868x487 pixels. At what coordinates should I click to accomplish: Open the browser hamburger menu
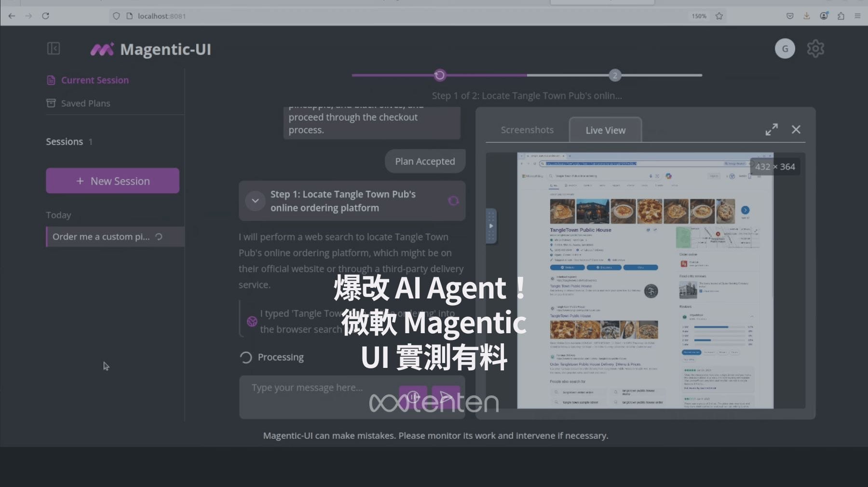(x=857, y=16)
